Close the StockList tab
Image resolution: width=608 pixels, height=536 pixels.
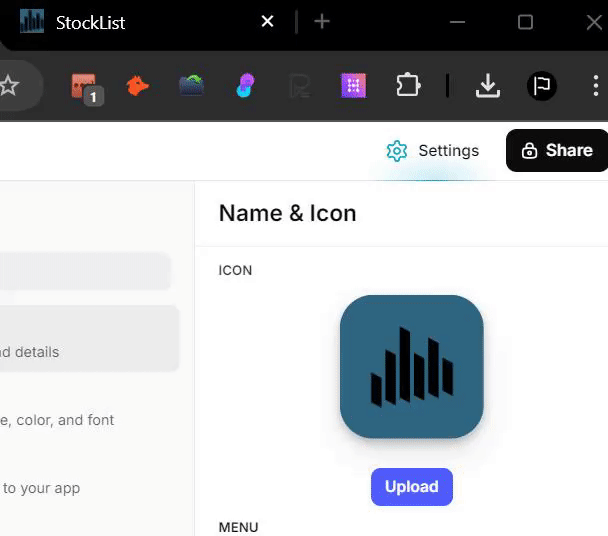coord(268,21)
